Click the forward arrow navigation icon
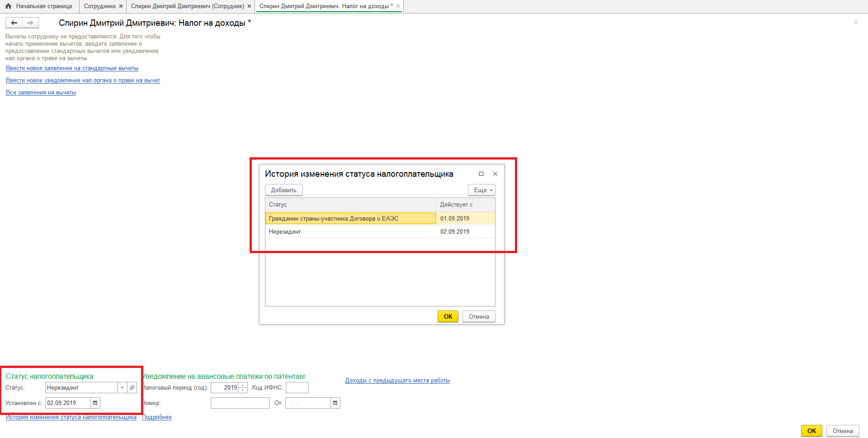Image resolution: width=868 pixels, height=438 pixels. click(x=30, y=23)
